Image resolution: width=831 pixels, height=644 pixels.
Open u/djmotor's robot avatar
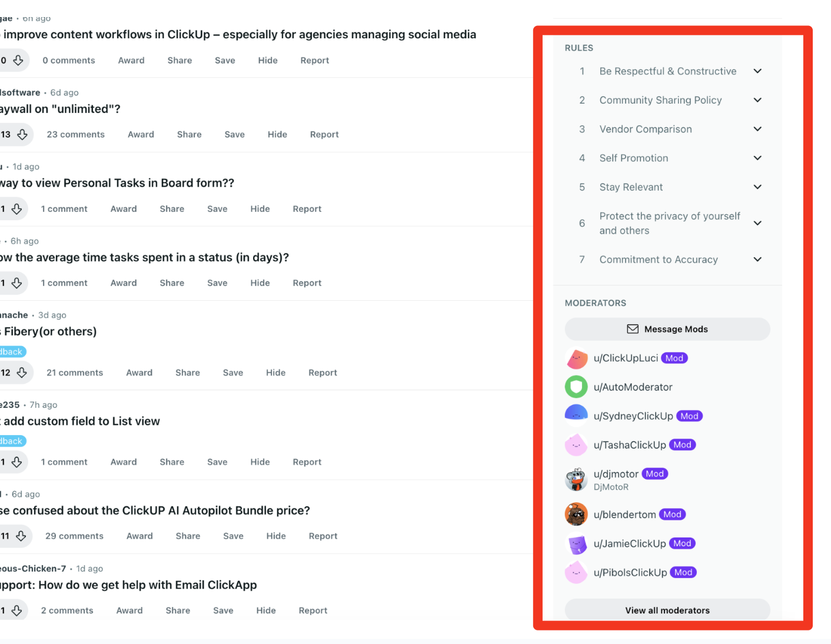(x=576, y=480)
